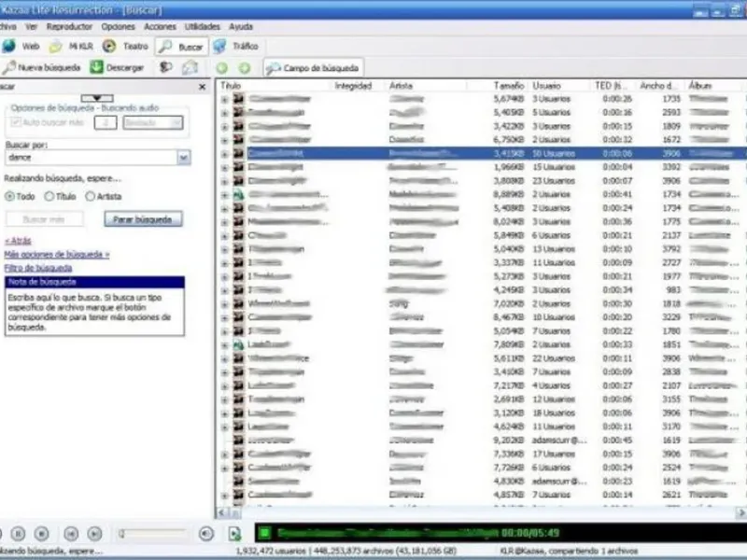Select the Título radio button
This screenshot has height=560, width=747.
[x=49, y=196]
